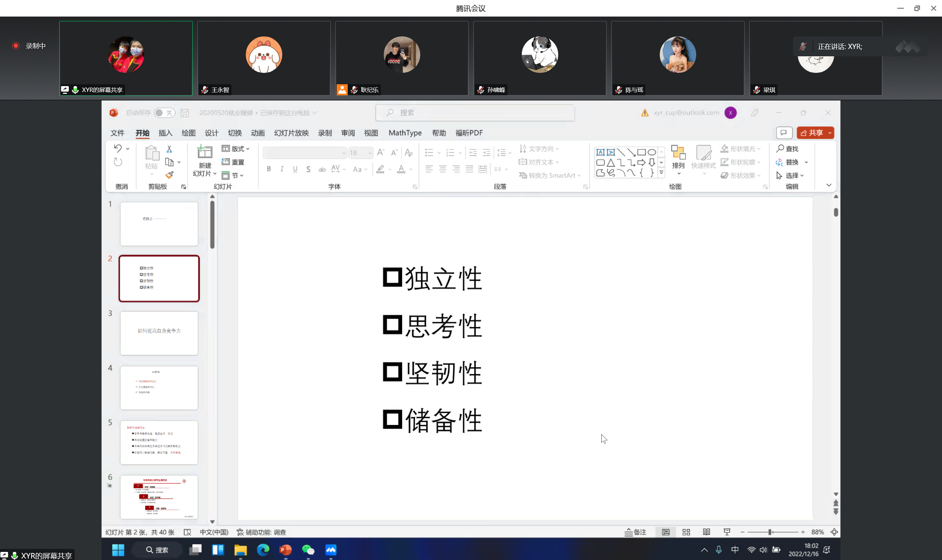Toggle bold formatting
This screenshot has width=942, height=560.
click(x=268, y=169)
